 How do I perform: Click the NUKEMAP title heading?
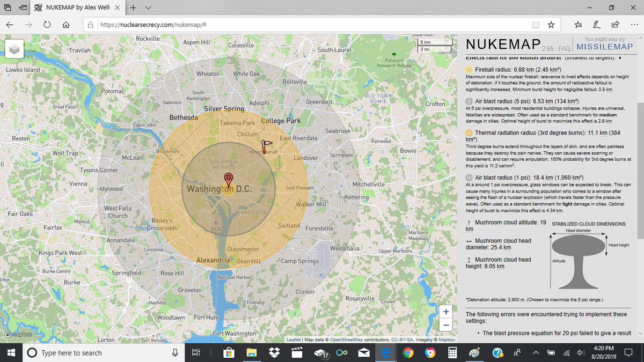(502, 45)
